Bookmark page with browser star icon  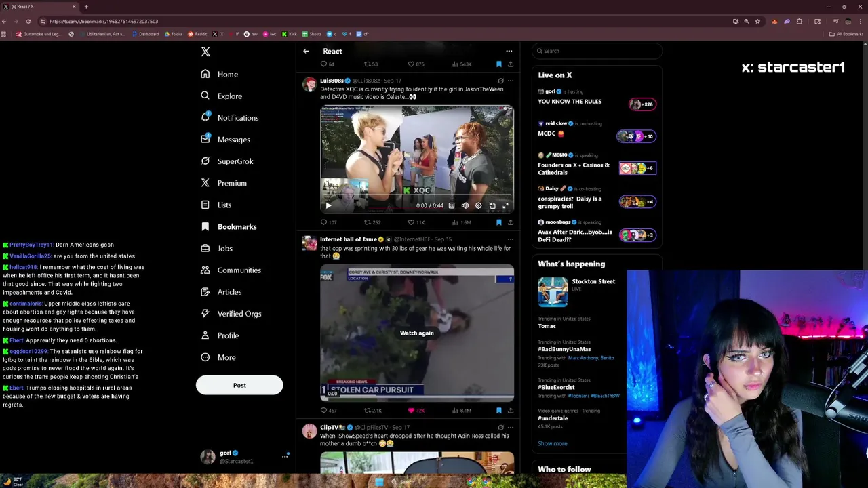pyautogui.click(x=757, y=21)
